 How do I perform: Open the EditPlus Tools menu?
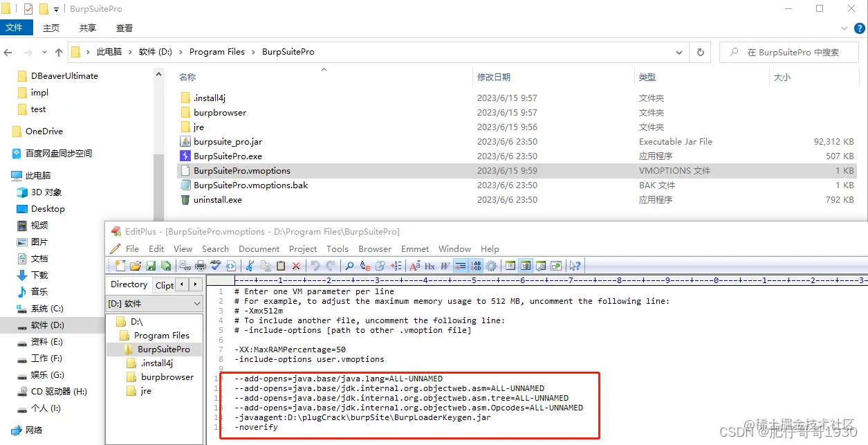coord(337,248)
